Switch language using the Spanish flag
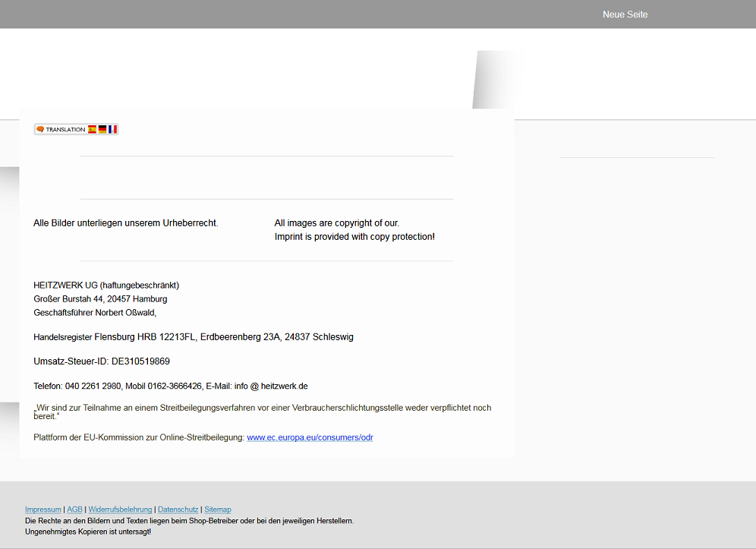The height and width of the screenshot is (549, 756). point(92,130)
